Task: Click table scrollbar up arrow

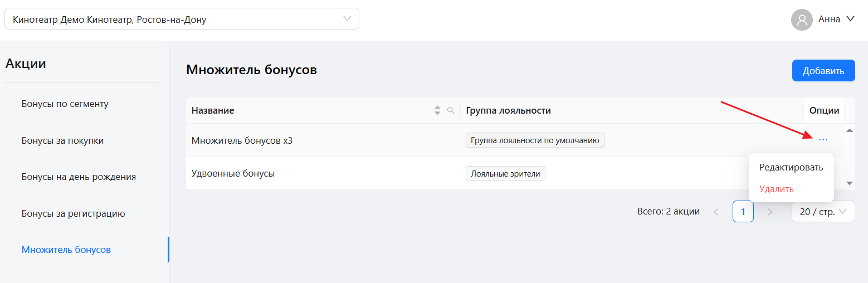Action: click(x=850, y=130)
